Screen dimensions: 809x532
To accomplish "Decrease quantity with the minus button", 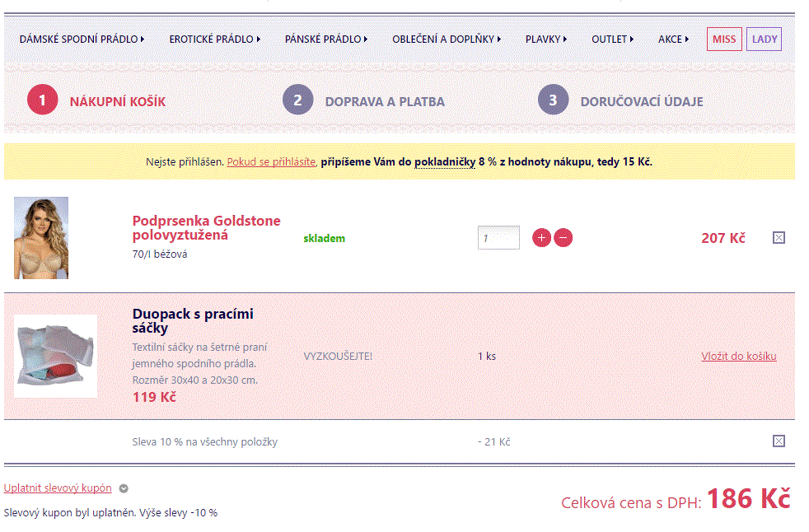I will click(x=563, y=238).
